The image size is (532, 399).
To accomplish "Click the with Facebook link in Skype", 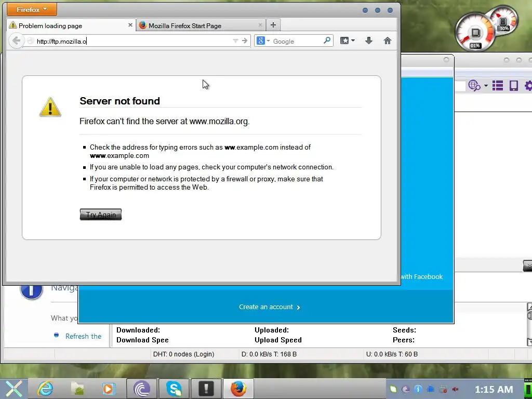I will tap(421, 276).
